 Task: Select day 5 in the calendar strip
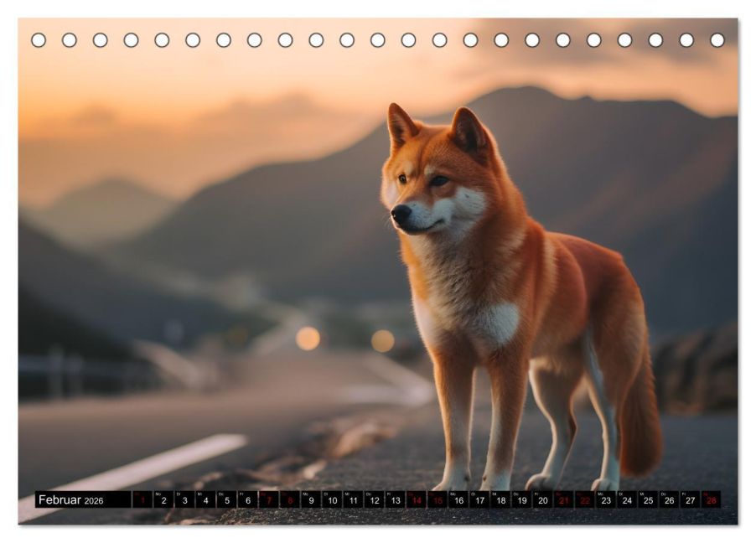pos(226,499)
